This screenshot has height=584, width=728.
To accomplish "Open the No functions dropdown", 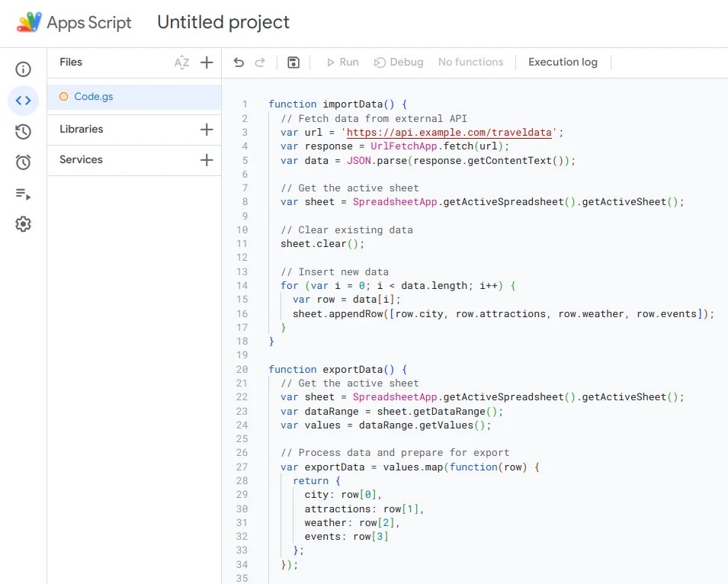I will click(x=471, y=63).
